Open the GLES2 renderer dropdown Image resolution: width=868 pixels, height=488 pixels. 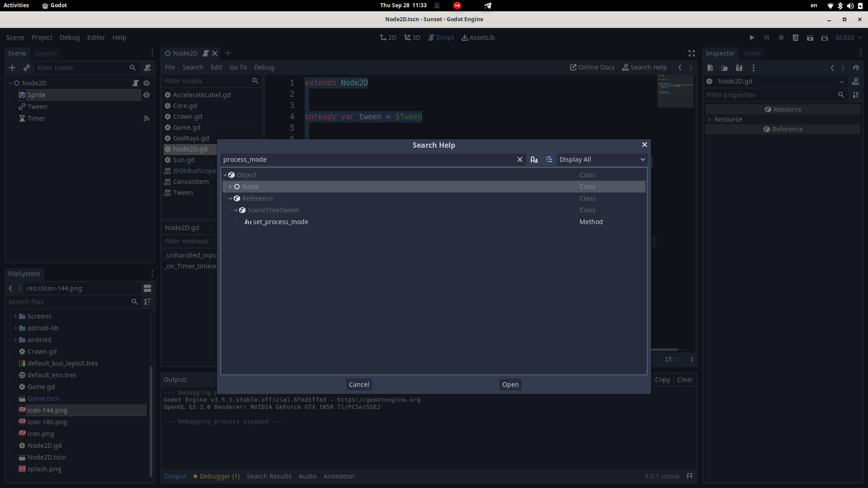[x=849, y=38]
